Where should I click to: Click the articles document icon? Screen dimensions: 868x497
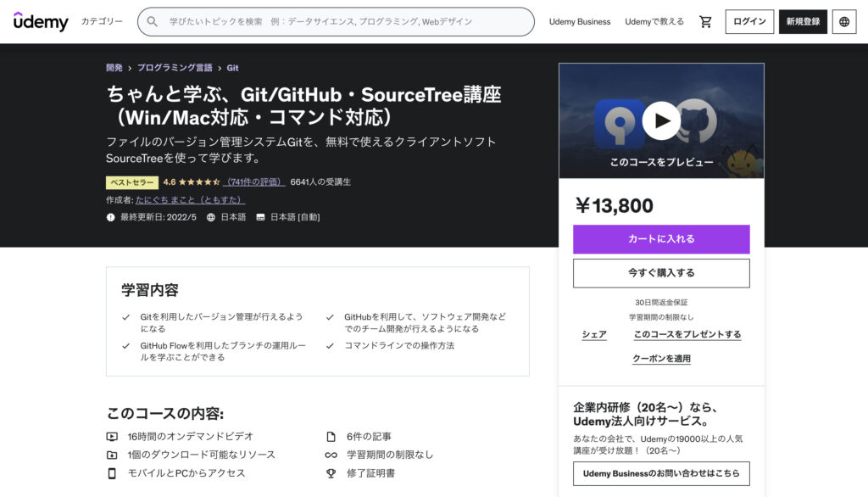[x=331, y=437]
